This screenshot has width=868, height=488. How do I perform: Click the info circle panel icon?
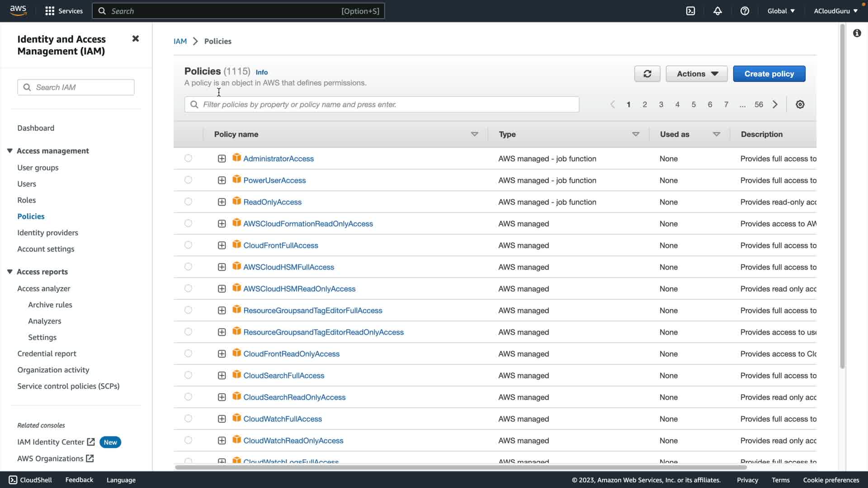pos(857,33)
